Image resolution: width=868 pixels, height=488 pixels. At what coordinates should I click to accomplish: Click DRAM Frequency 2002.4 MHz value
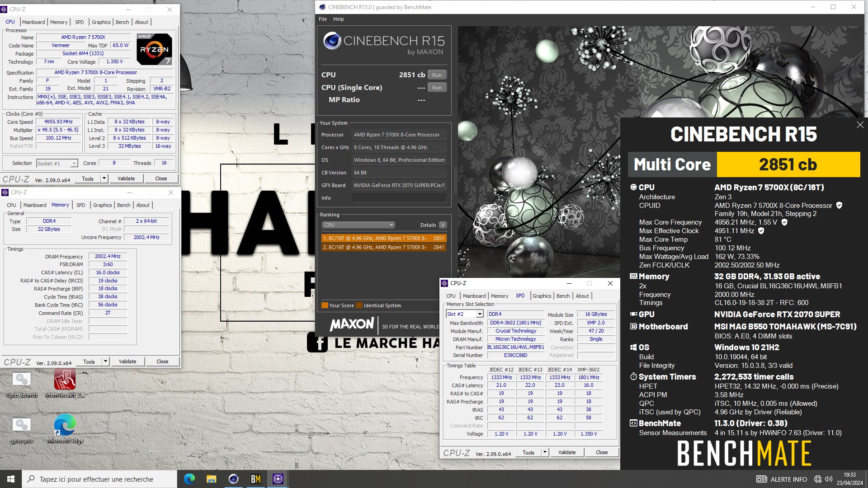pyautogui.click(x=108, y=256)
